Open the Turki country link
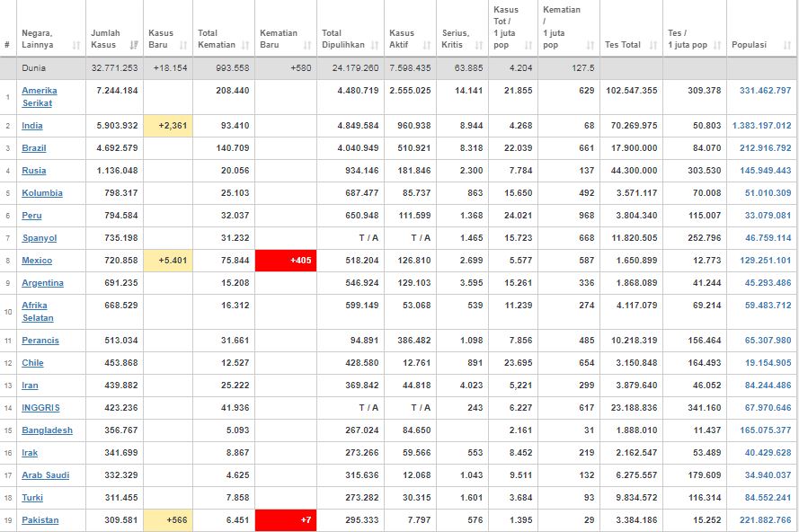The width and height of the screenshot is (799, 532). (32, 497)
